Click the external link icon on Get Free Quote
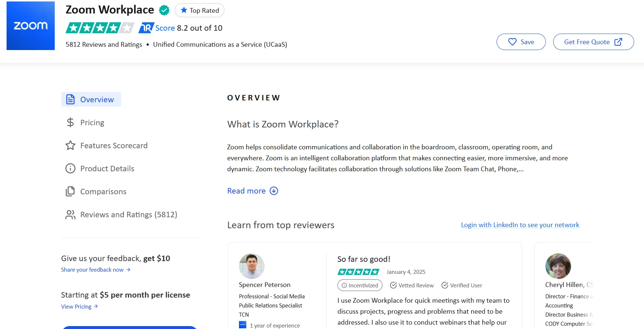This screenshot has height=329, width=644. (x=618, y=42)
